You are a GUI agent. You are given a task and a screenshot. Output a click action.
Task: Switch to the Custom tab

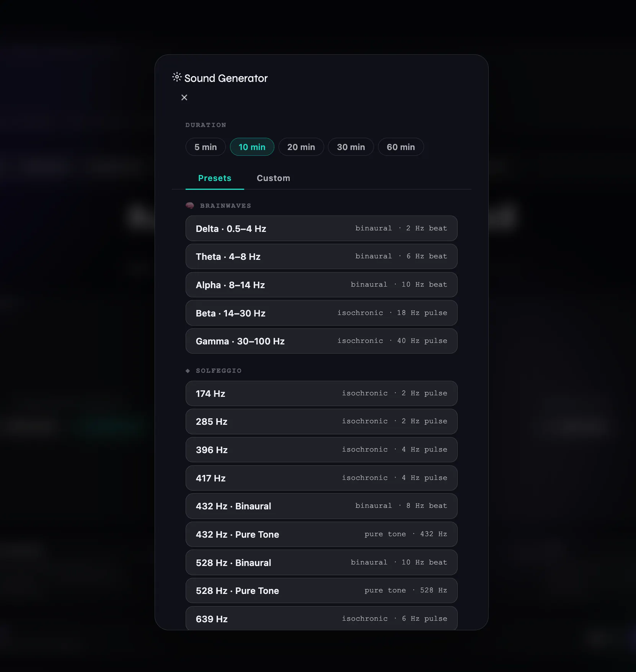coord(273,178)
